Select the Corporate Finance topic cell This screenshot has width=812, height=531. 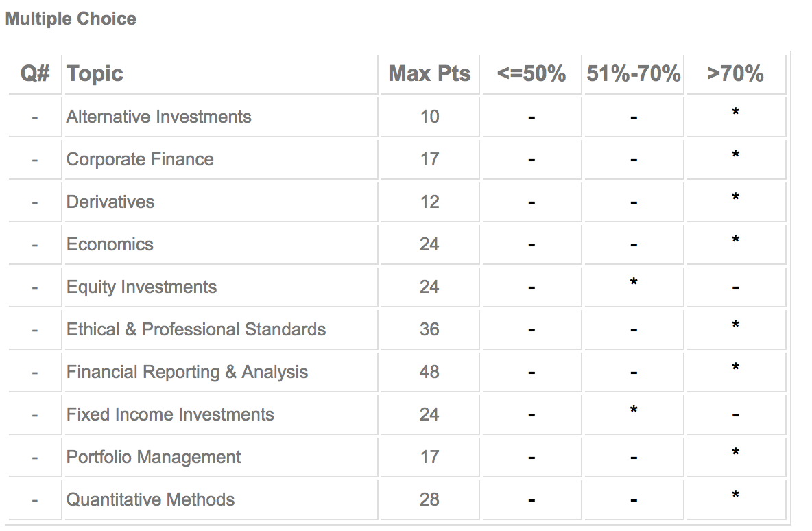pyautogui.click(x=140, y=159)
